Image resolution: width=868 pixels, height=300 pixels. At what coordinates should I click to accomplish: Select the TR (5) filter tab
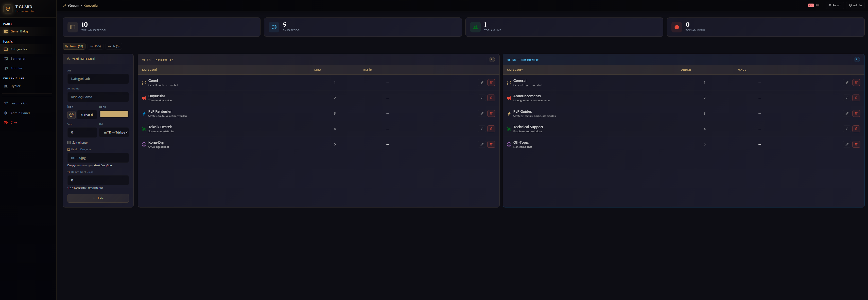[95, 46]
